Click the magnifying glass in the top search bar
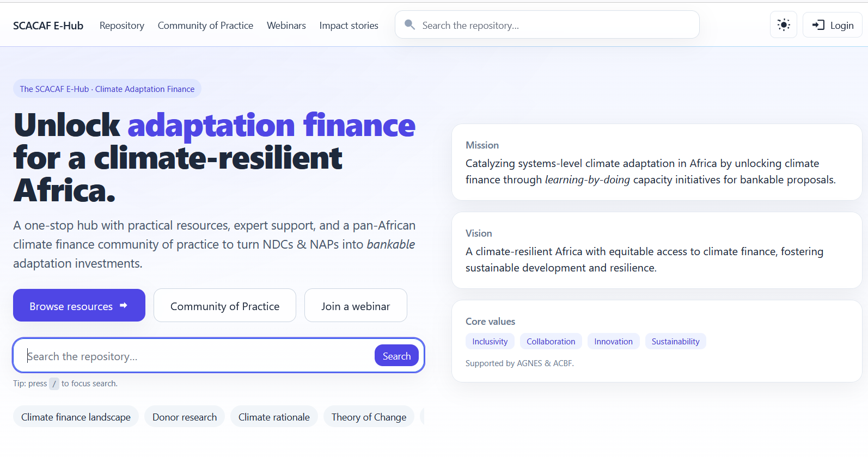The width and height of the screenshot is (868, 457). (x=409, y=24)
